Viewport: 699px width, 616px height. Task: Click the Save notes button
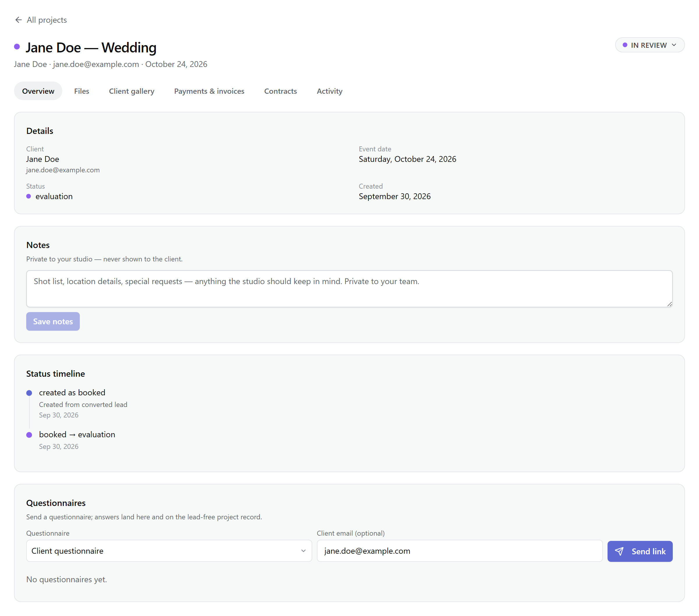pyautogui.click(x=53, y=321)
